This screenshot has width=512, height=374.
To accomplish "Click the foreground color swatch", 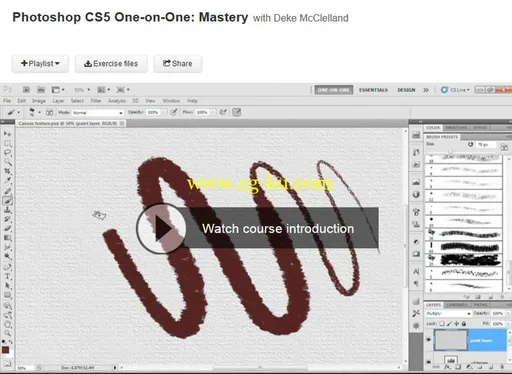I will point(5,350).
